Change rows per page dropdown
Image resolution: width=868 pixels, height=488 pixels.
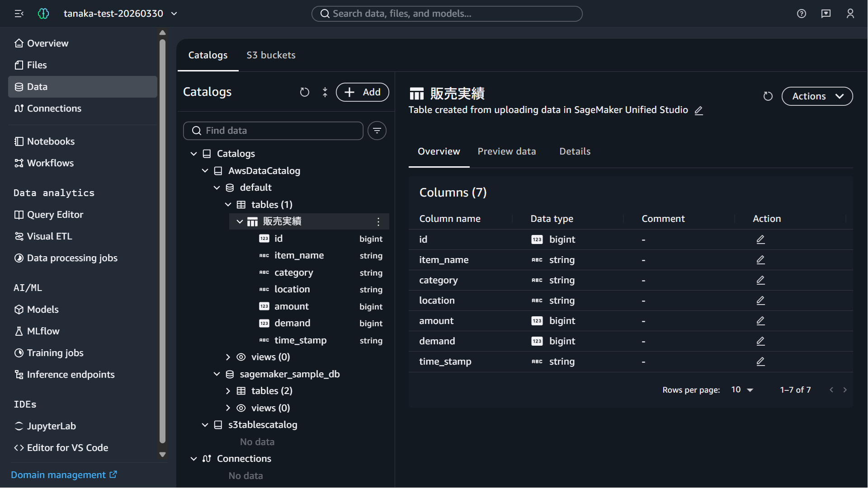(742, 389)
